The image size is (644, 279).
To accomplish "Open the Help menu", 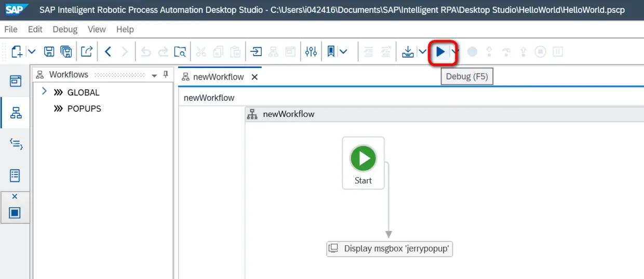I will [125, 29].
